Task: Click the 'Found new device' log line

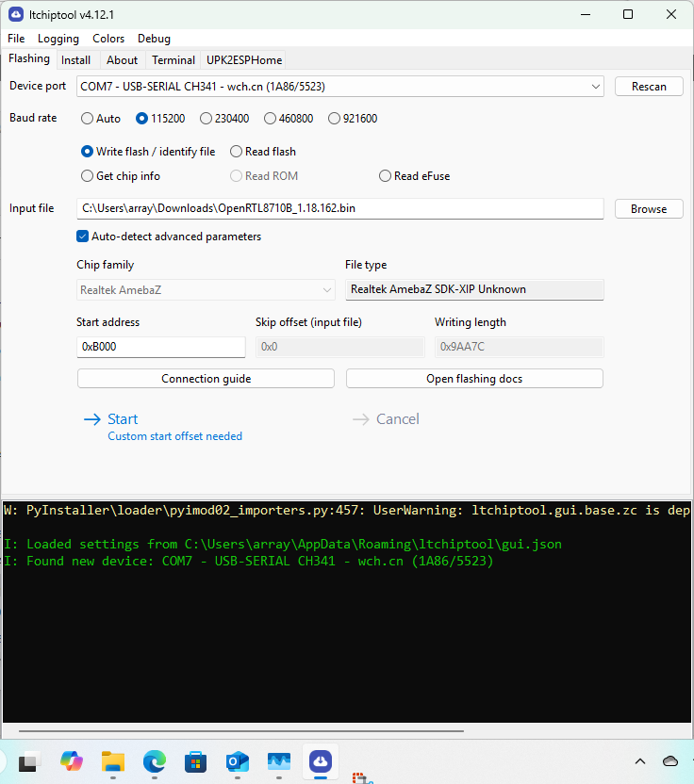Action: pos(249,561)
